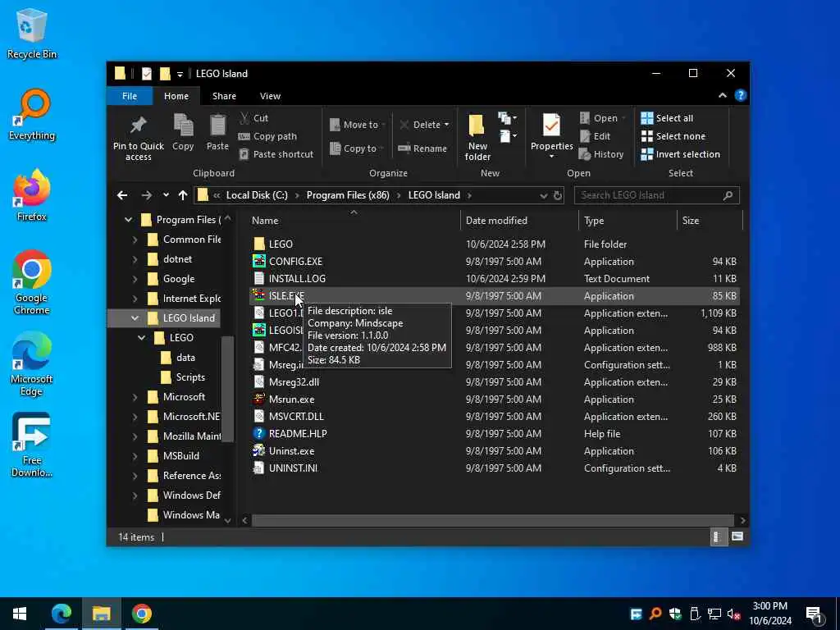Open Copy to dropdown

357,148
